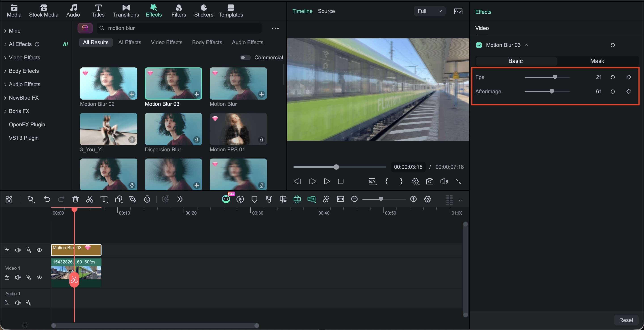The image size is (644, 330).
Task: Click the mark in curly brace icon
Action: coord(386,181)
